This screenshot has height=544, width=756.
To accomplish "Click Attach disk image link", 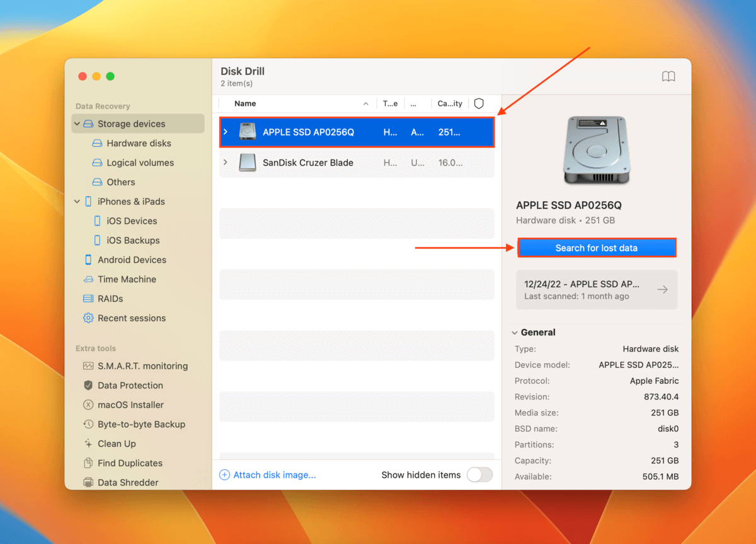I will (x=275, y=475).
